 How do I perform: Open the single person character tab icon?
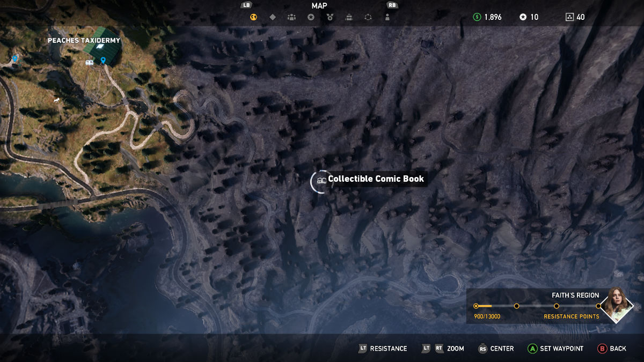click(387, 17)
